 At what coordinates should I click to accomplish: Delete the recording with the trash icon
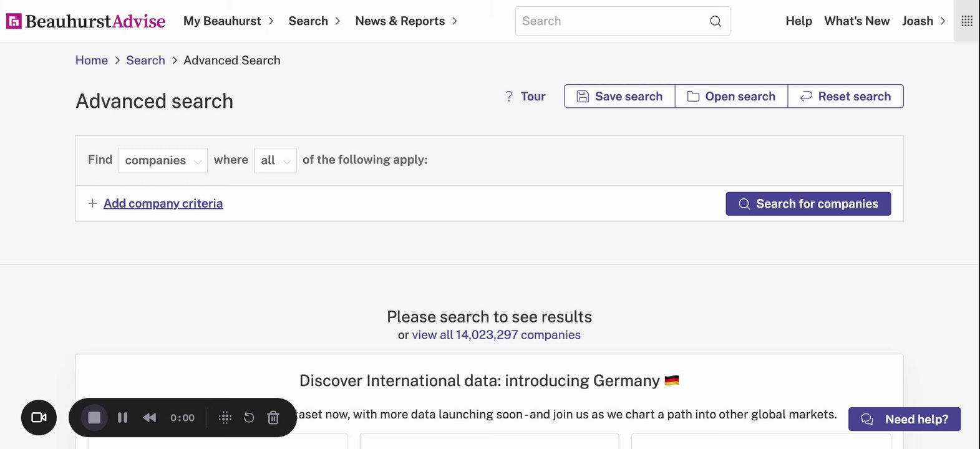[x=273, y=418]
